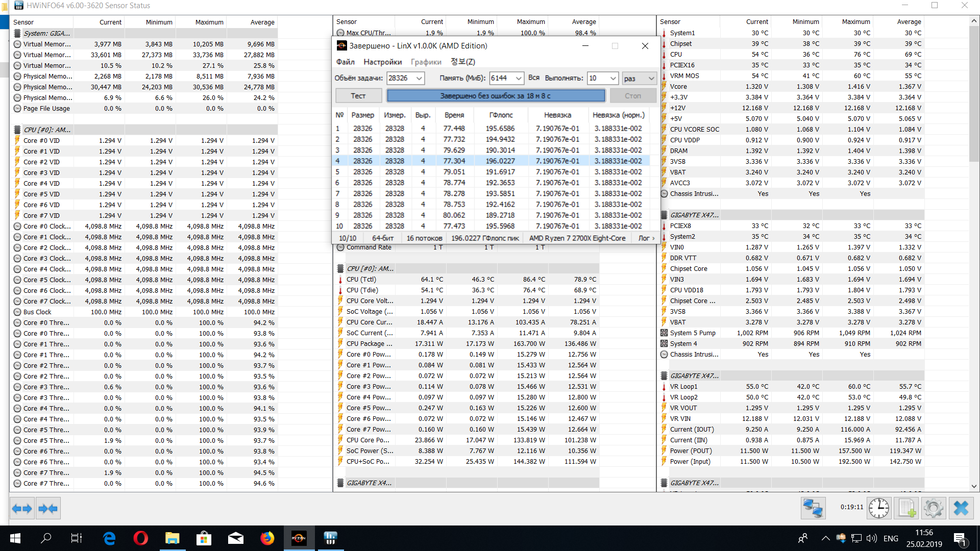Open the remote network monitors icon
Screen dimensions: 980x551
coord(813,508)
